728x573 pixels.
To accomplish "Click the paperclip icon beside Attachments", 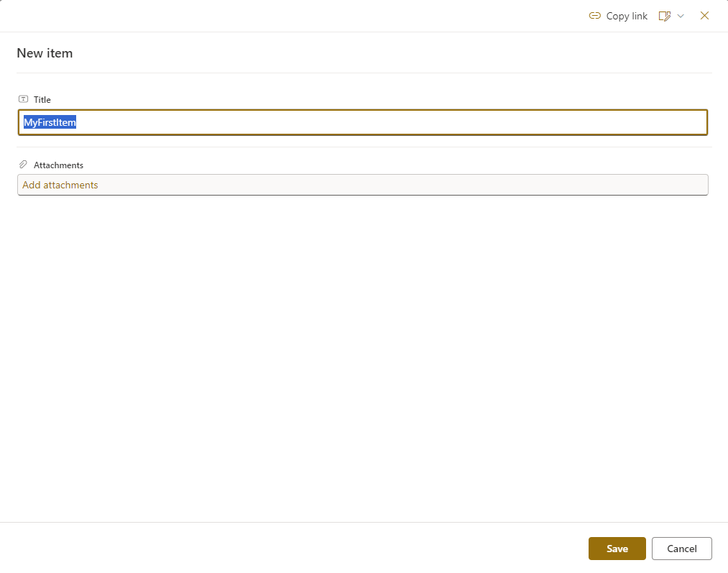I will click(23, 165).
